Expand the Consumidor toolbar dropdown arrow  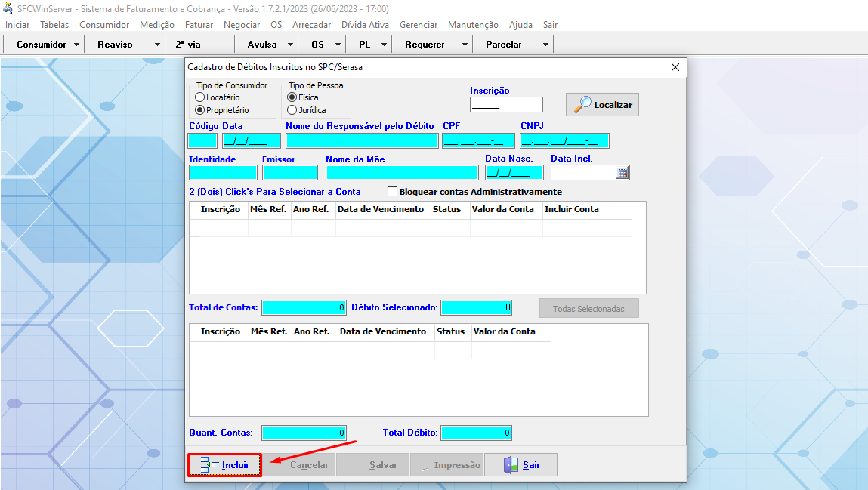(77, 45)
